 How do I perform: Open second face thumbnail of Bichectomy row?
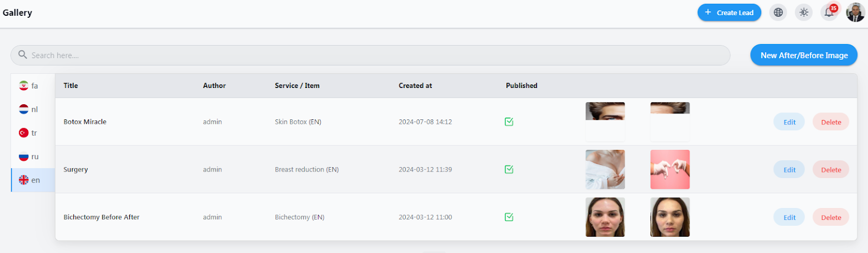tap(670, 217)
